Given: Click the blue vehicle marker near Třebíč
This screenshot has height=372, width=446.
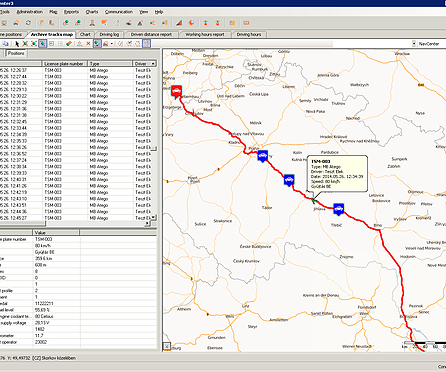Looking at the screenshot, I should [x=338, y=209].
